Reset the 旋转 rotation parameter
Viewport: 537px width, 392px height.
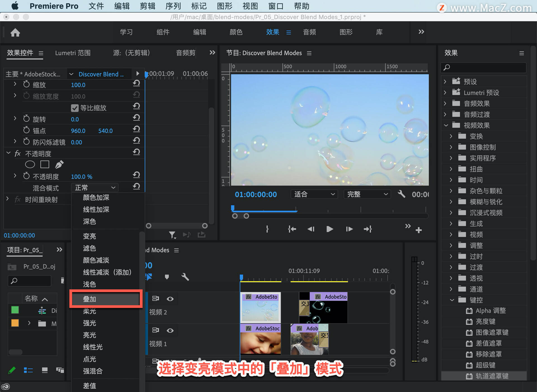pos(136,118)
